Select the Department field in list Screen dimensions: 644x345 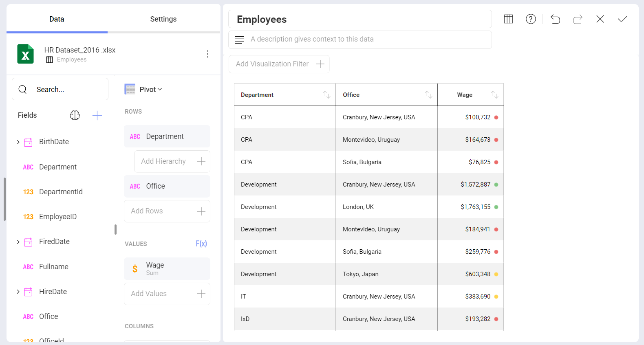[58, 167]
